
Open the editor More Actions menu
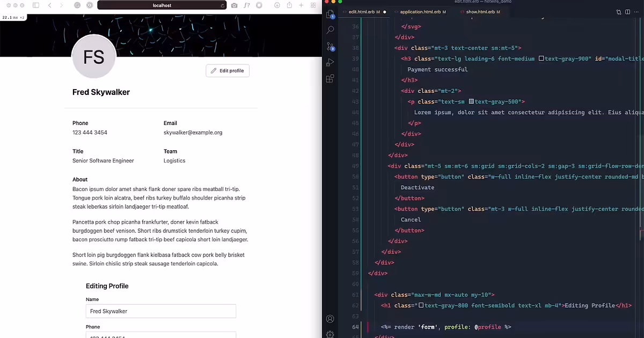click(636, 12)
